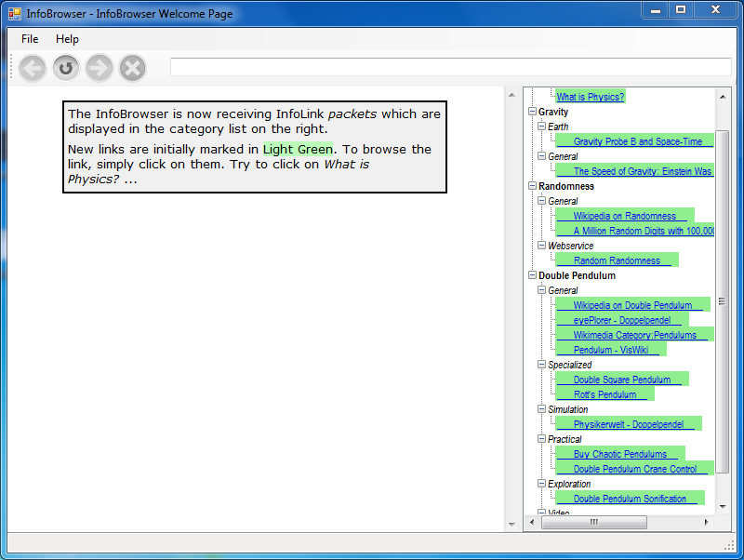Collapse the Webservice subcategory under Randomness

(x=541, y=246)
